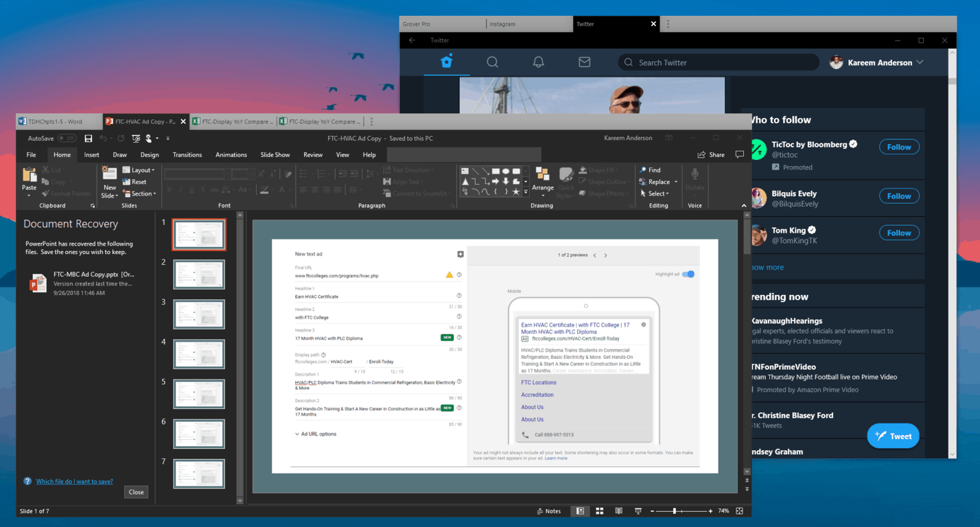The image size is (980, 527).
Task: Switch to Normal view in status bar
Action: [580, 511]
